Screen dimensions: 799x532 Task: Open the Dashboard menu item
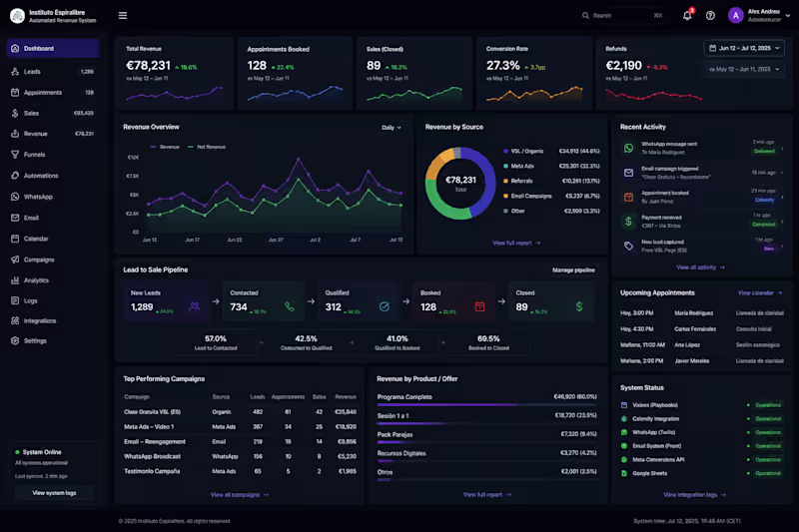(x=53, y=48)
